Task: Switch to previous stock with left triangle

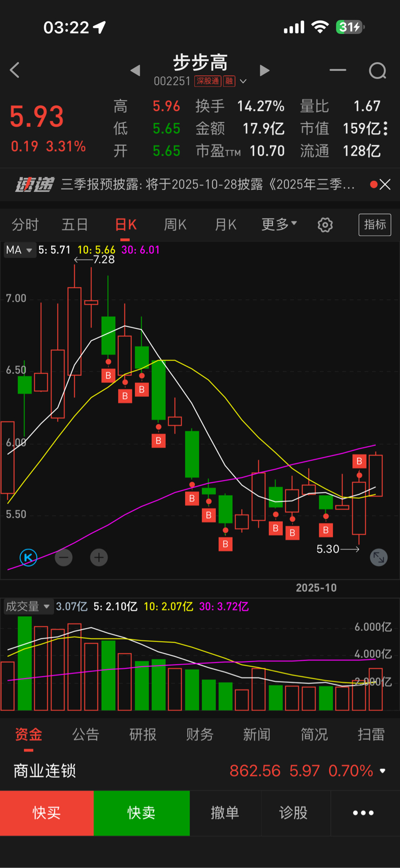Action: point(135,70)
